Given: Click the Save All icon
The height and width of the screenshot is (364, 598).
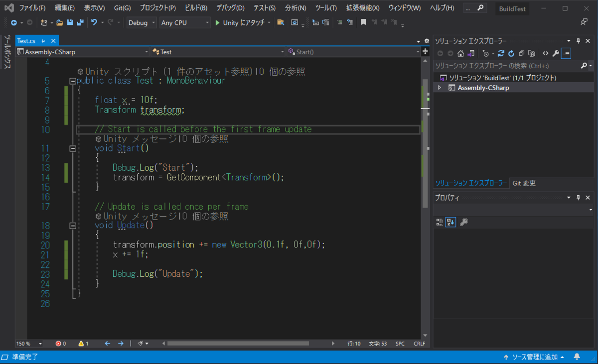Looking at the screenshot, I should 79,22.
